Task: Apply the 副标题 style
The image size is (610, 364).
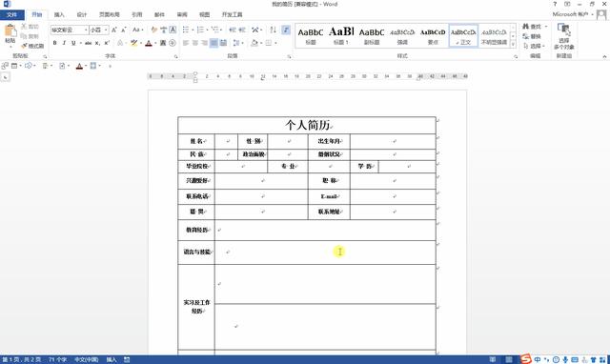Action: [x=372, y=35]
